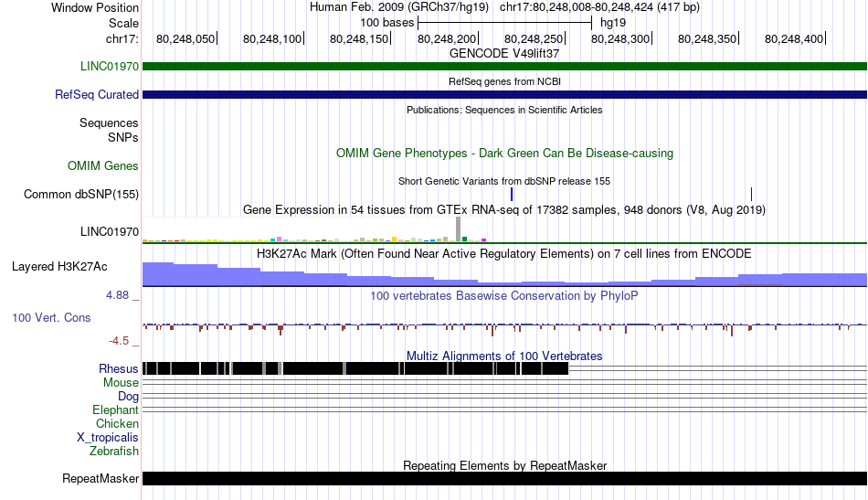
Task: Click the LINC01970 GTEx expression track label
Action: tap(109, 232)
